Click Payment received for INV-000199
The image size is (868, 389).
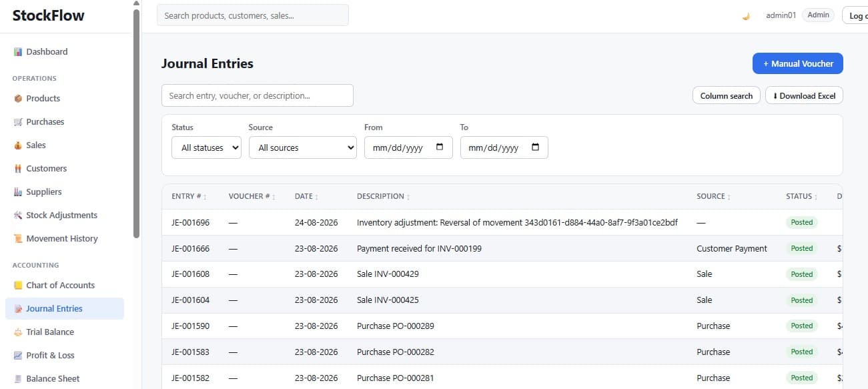coord(419,249)
